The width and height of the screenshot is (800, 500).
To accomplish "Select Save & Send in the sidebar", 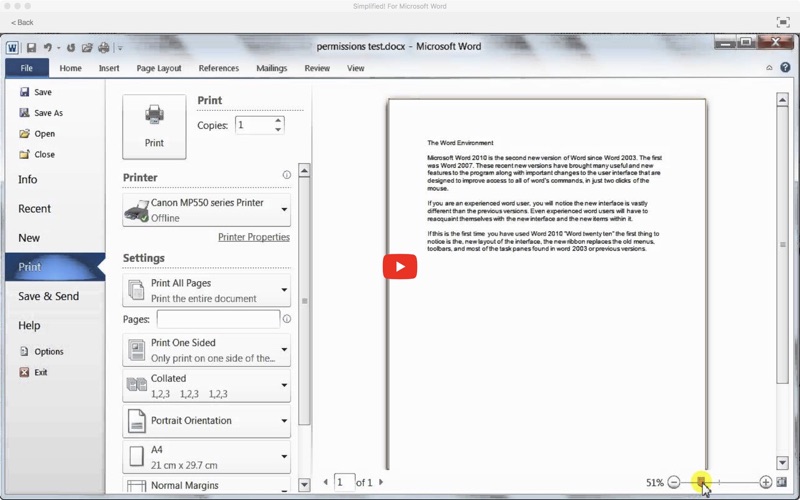I will pyautogui.click(x=48, y=296).
